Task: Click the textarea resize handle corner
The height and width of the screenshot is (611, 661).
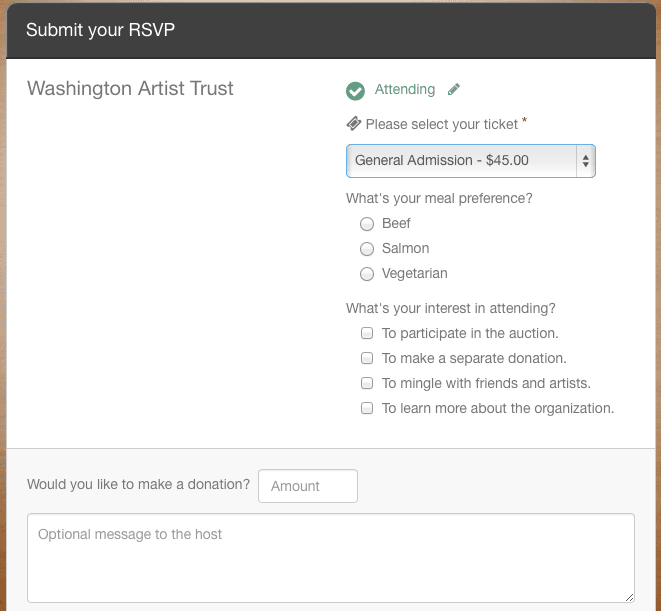Action: click(x=629, y=596)
